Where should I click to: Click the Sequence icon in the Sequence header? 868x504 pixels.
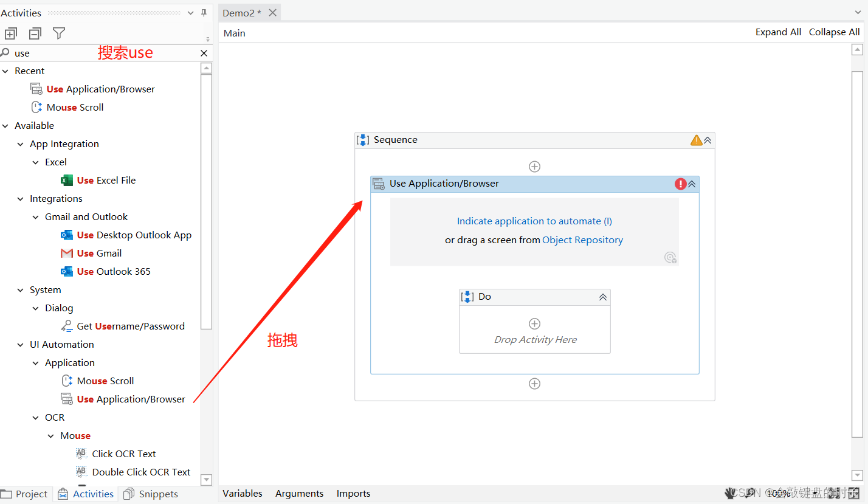363,140
